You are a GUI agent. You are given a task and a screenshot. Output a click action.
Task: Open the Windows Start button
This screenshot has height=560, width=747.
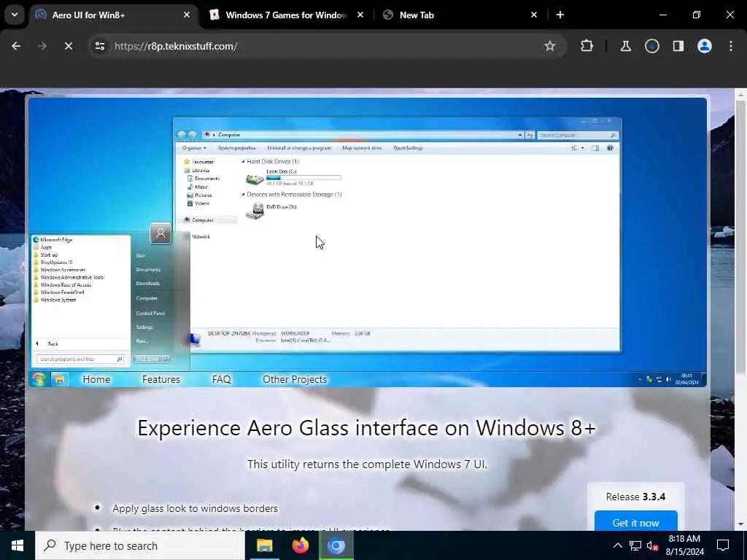point(18,545)
